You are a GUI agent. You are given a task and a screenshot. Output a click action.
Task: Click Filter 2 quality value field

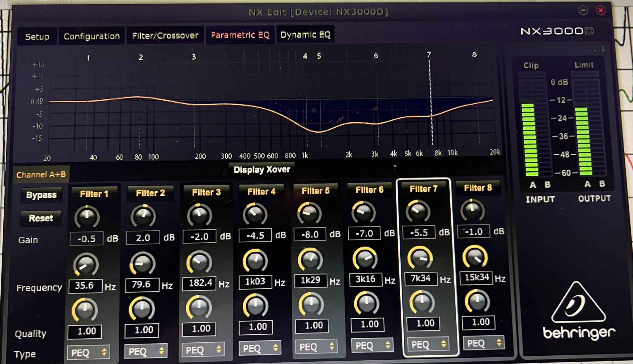(x=142, y=330)
